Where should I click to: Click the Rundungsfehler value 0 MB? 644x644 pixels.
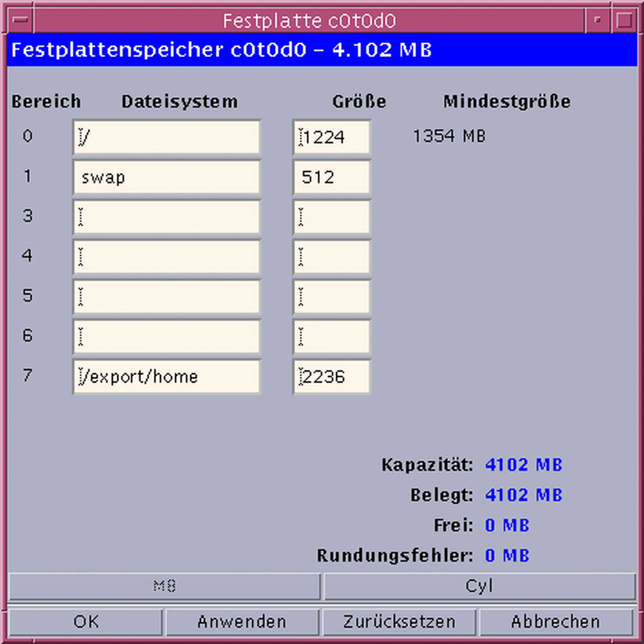pyautogui.click(x=507, y=556)
